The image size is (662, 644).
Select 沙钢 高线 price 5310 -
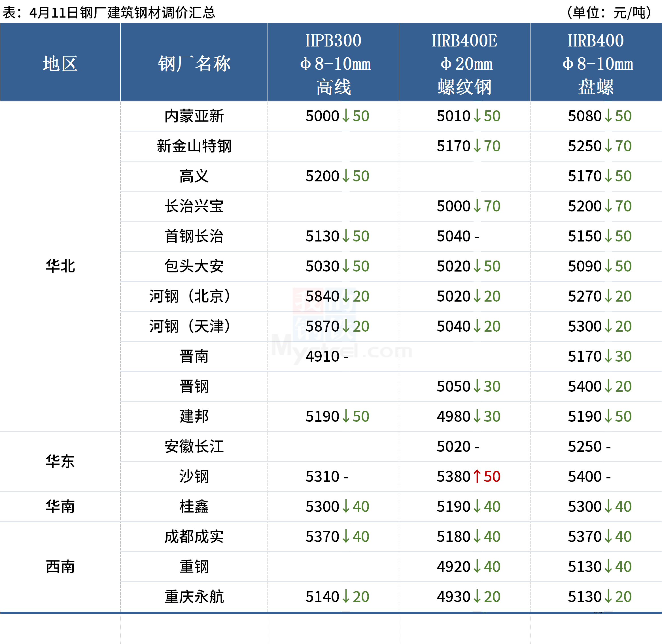pyautogui.click(x=327, y=476)
